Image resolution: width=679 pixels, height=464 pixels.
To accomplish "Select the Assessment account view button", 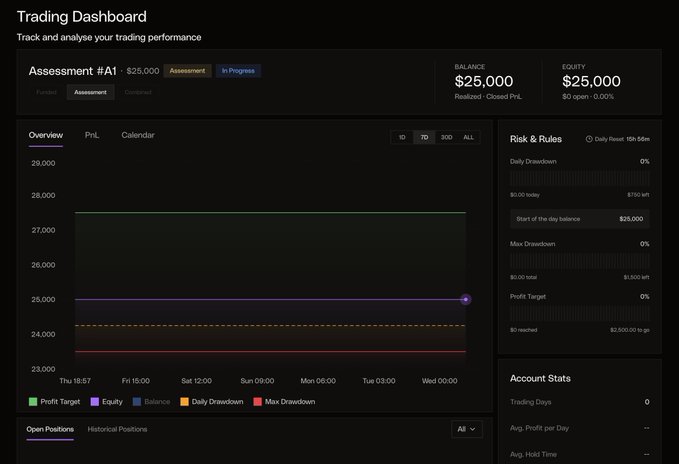I will [x=91, y=92].
